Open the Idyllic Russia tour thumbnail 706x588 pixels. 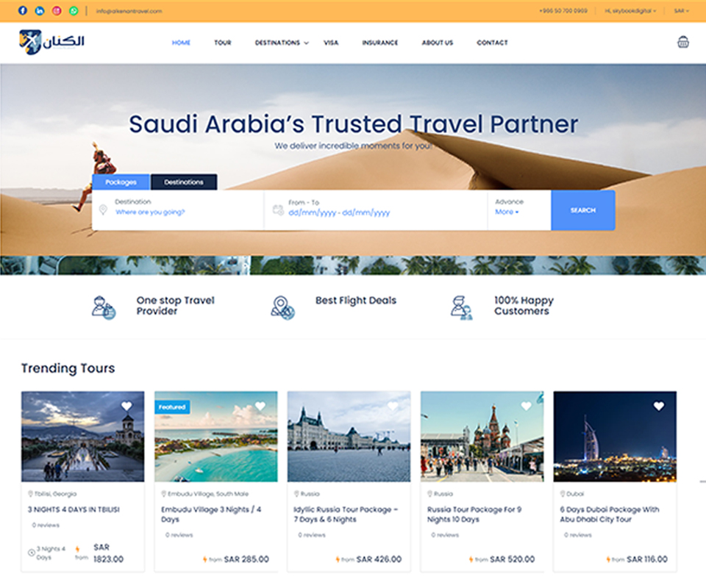click(x=349, y=437)
